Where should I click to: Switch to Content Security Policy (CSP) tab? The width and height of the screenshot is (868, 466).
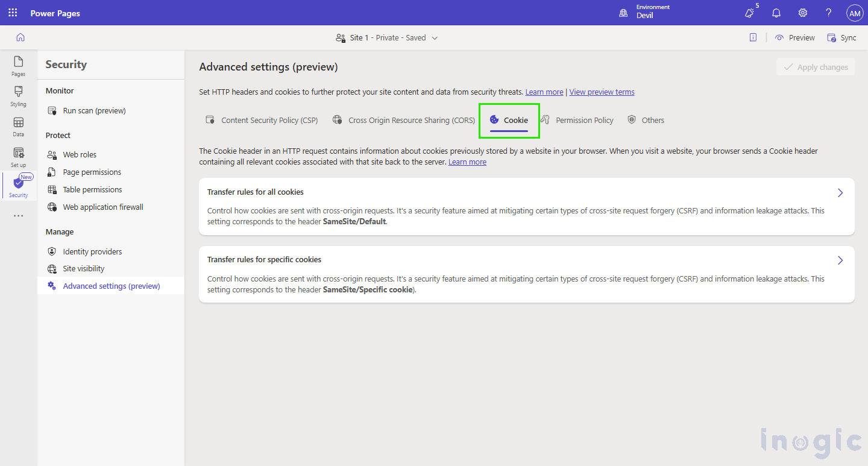262,120
